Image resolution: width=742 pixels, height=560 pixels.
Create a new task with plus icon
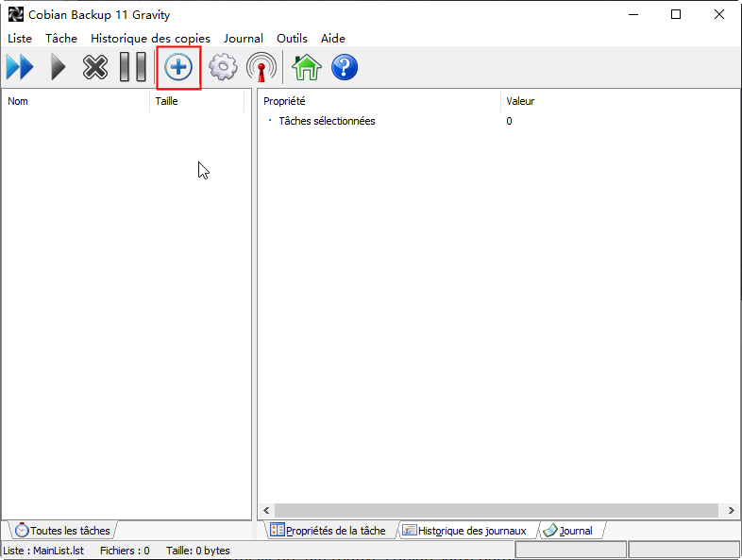[178, 67]
